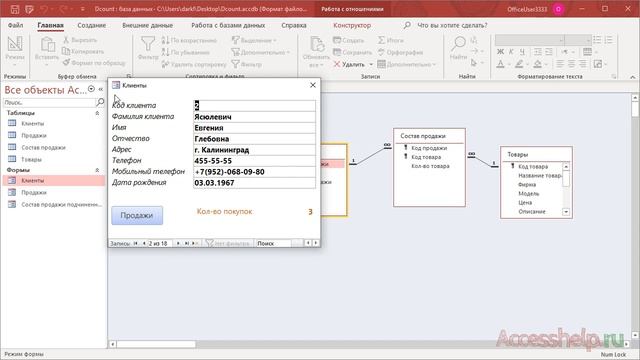This screenshot has width=640, height=360.
Task: Click Мобильный телефон field
Action: tap(254, 172)
